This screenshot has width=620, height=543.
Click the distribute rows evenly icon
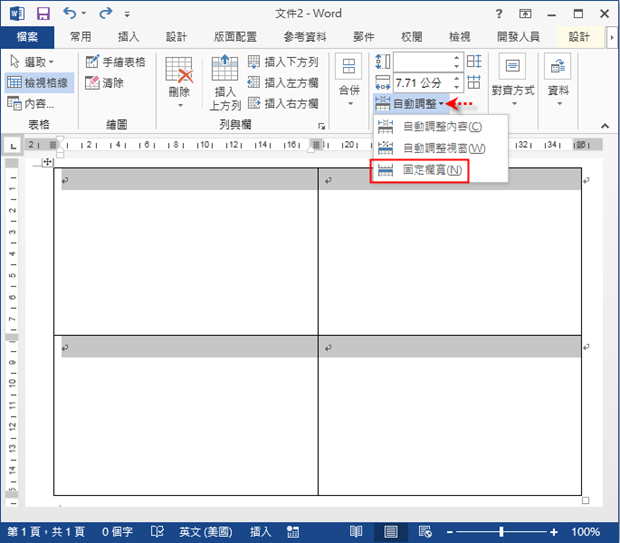(474, 61)
